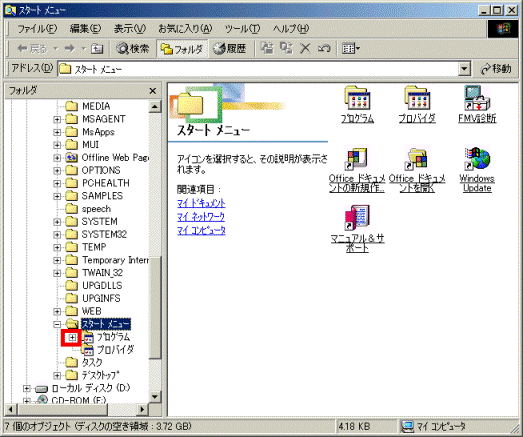The image size is (523, 437).
Task: Click the Undo toolbar icon
Action: tap(324, 49)
